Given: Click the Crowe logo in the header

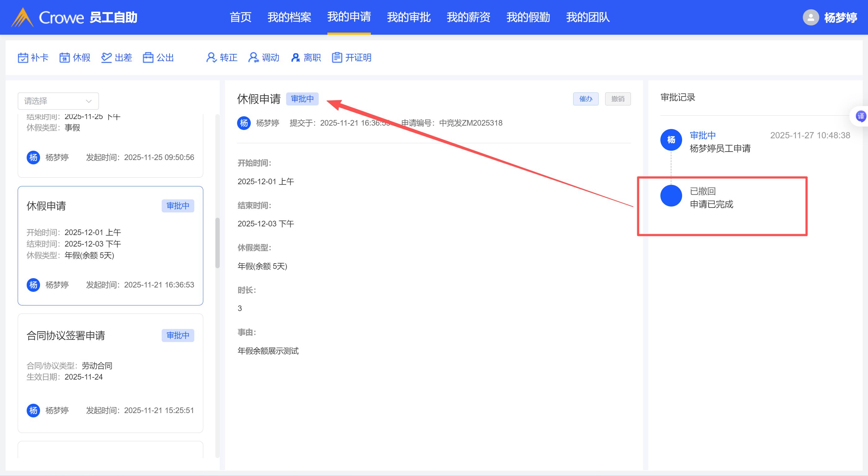Looking at the screenshot, I should 47,17.
